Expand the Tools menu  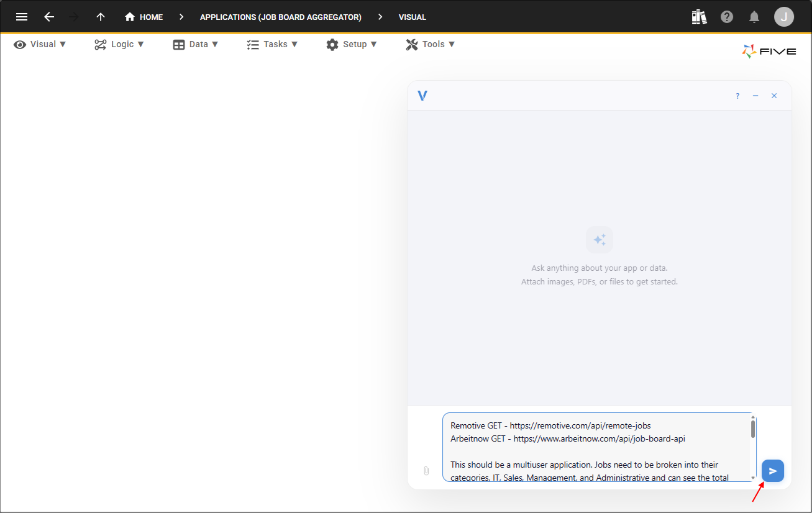click(431, 44)
